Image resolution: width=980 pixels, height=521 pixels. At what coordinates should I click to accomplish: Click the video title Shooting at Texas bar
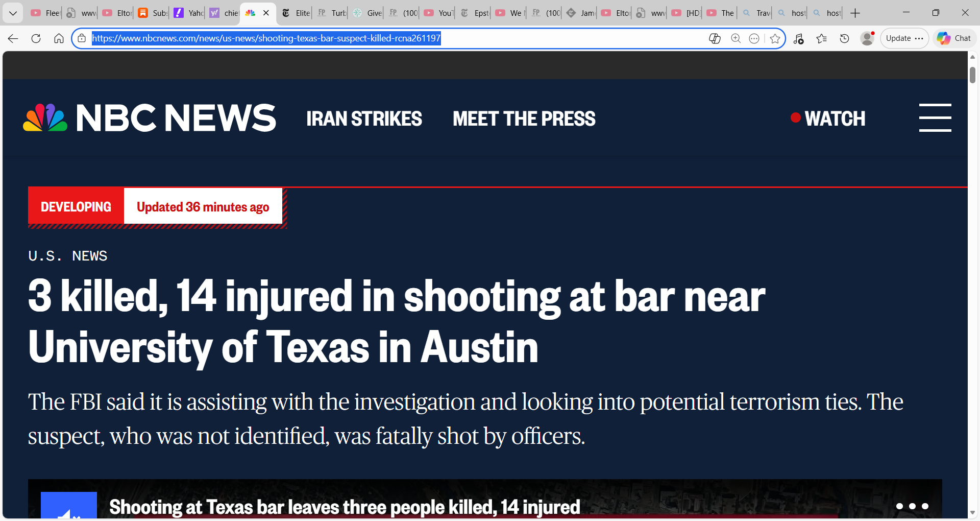point(345,507)
